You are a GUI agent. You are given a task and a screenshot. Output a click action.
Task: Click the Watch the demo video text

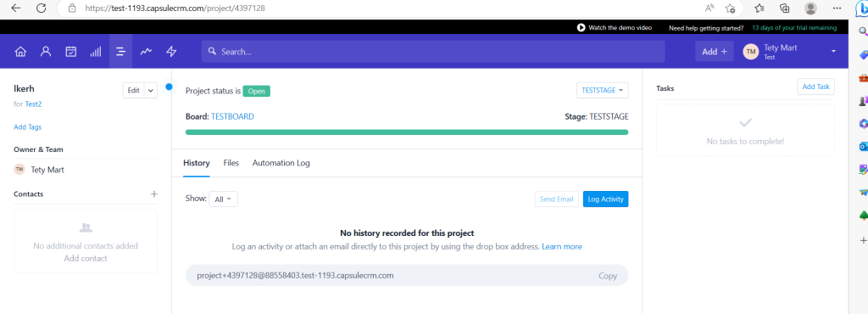pyautogui.click(x=620, y=28)
